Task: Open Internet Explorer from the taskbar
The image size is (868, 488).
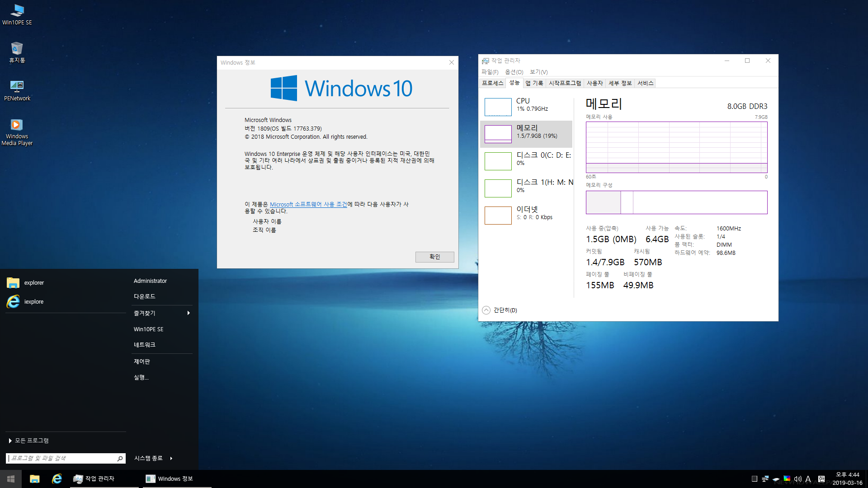Action: 57,479
